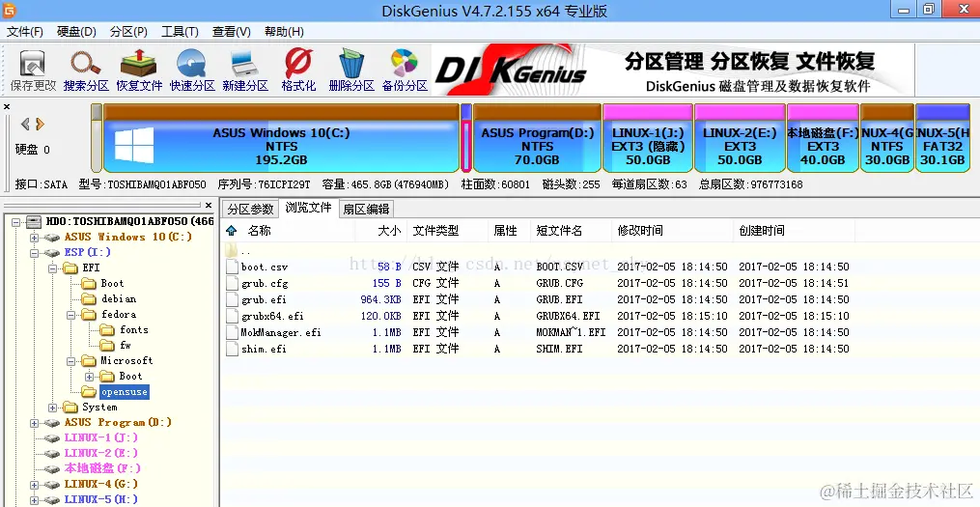Click the Recover Files (恢复文件) icon

point(139,70)
